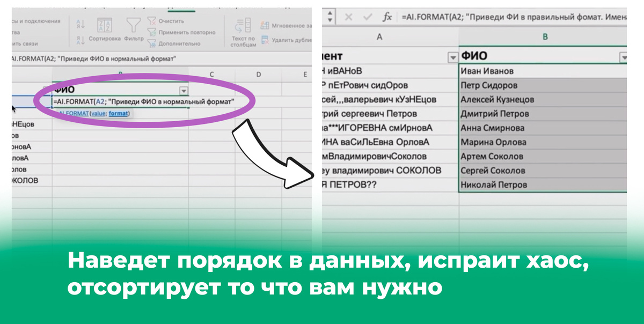
Task: Select the ИГОРЕВНА смИрновА source cell
Action: click(x=390, y=128)
